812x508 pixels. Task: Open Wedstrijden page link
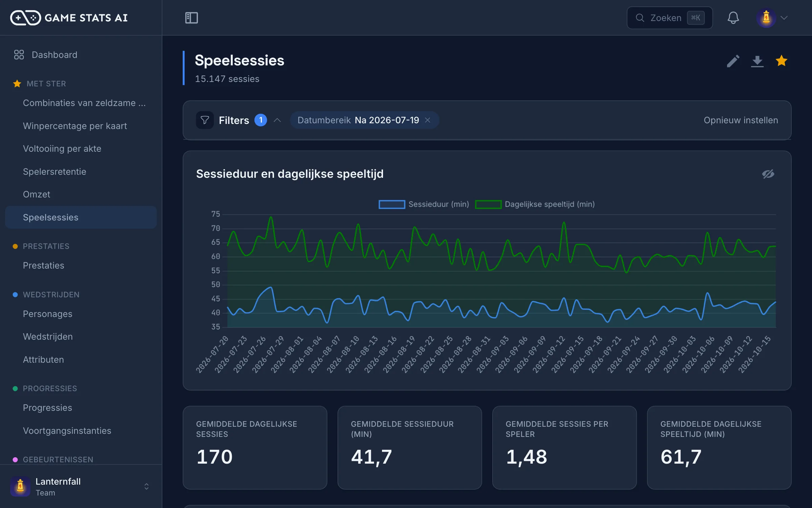tap(81, 337)
